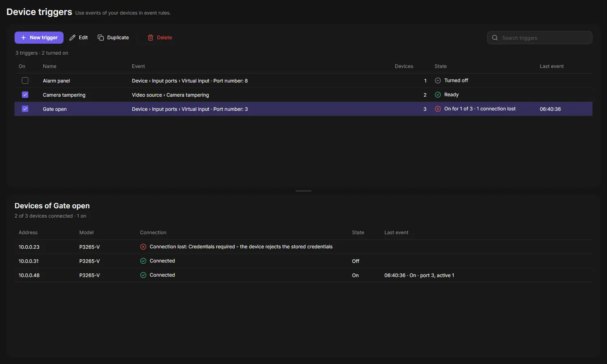607x364 pixels.
Task: Click the New trigger button
Action: [39, 38]
